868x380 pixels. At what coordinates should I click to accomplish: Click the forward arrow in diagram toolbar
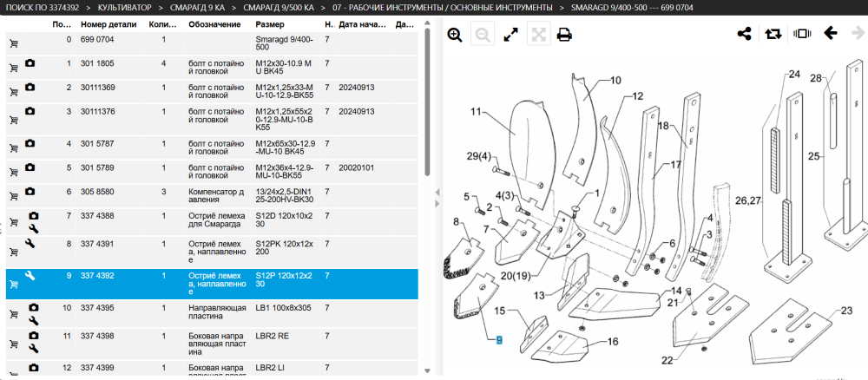click(x=858, y=33)
